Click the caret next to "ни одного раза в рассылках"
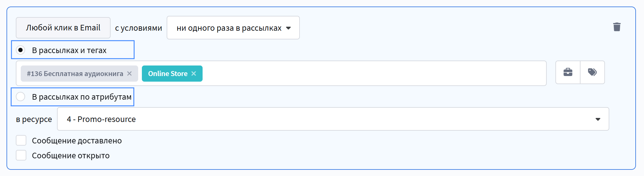The height and width of the screenshot is (176, 644). click(x=288, y=28)
